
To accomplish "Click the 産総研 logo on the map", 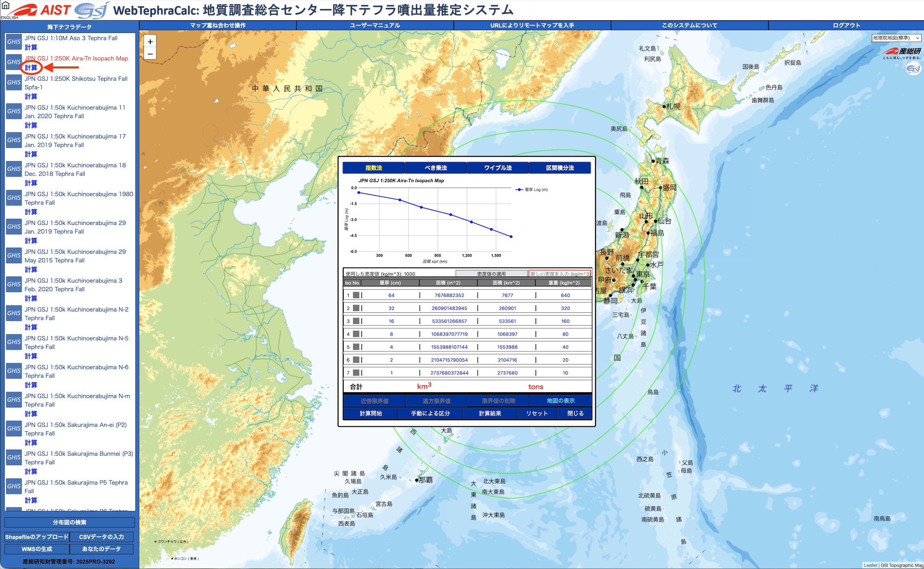I will coord(902,53).
